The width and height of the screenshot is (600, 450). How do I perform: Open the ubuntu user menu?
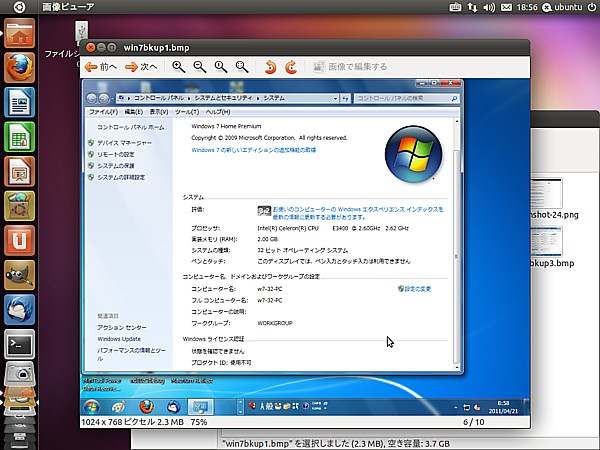562,7
